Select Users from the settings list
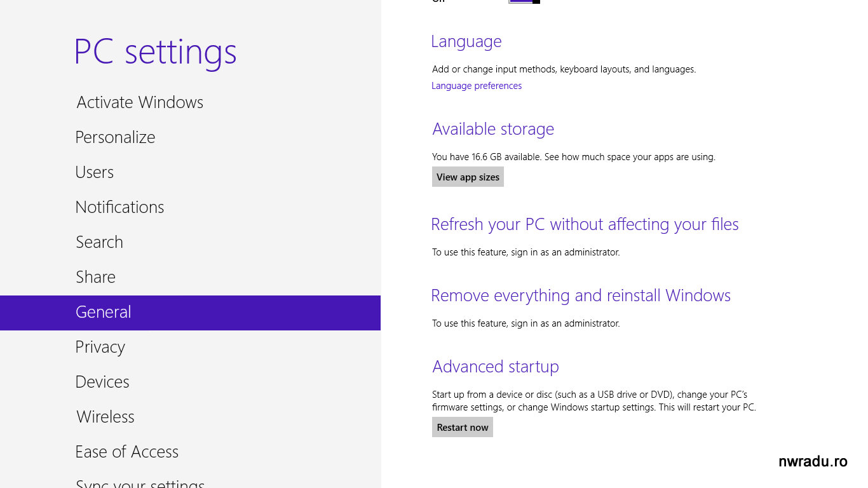Image resolution: width=868 pixels, height=488 pixels. coord(95,172)
